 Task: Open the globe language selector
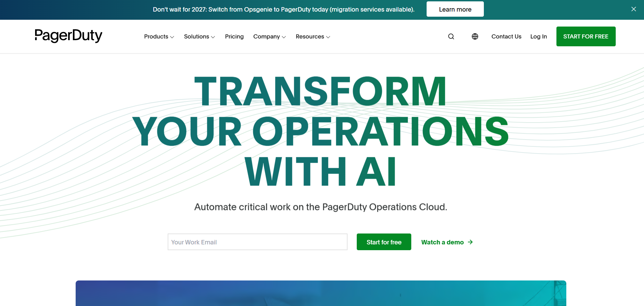coord(475,36)
